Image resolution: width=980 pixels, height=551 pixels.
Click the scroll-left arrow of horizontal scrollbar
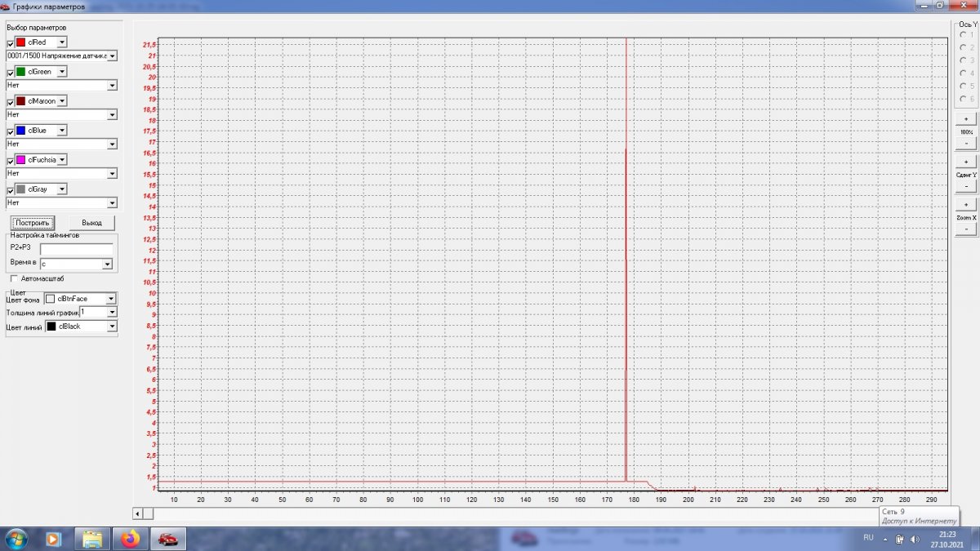(138, 513)
